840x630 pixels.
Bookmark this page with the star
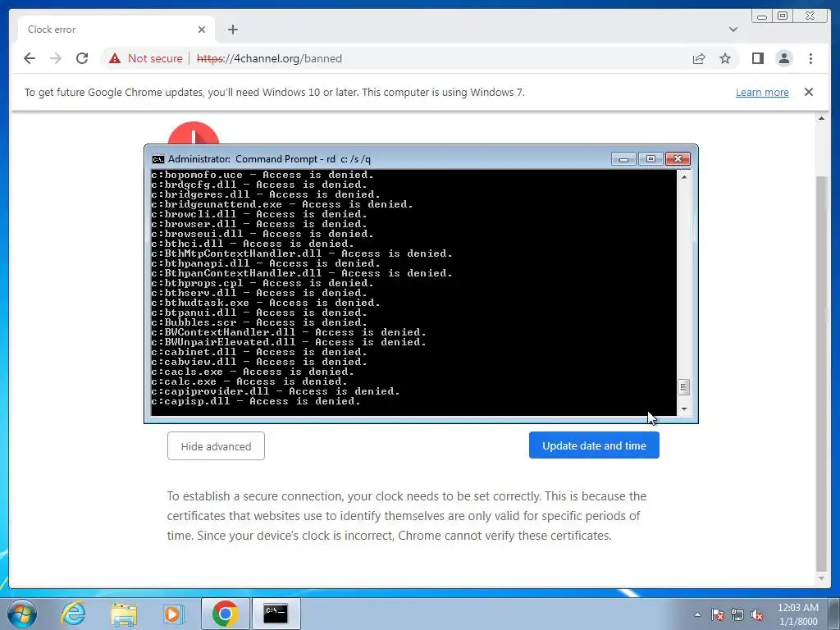click(x=725, y=58)
